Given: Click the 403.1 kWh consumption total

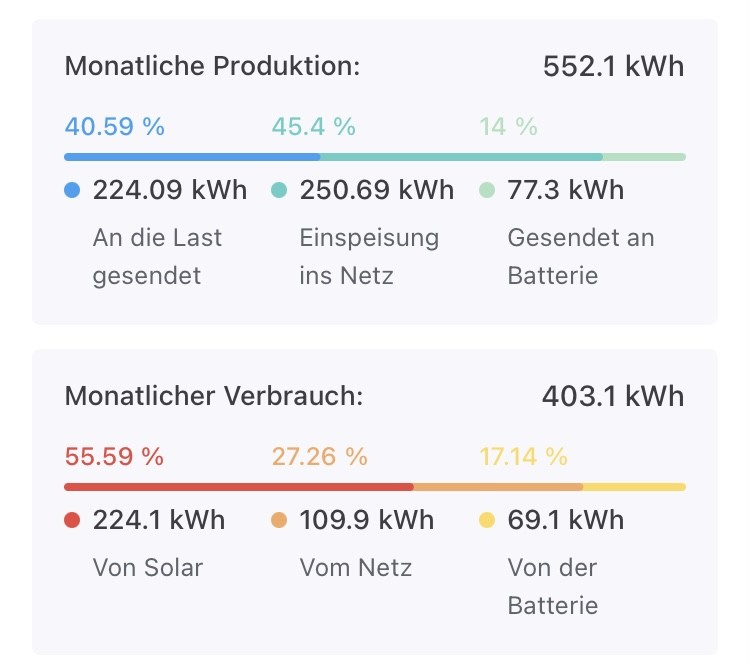Looking at the screenshot, I should pyautogui.click(x=613, y=396).
